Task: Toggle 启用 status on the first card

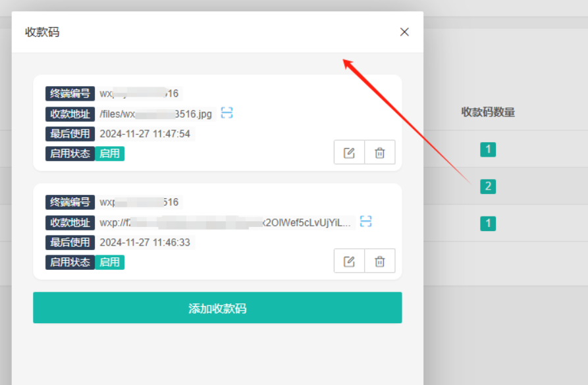Action: [x=109, y=153]
